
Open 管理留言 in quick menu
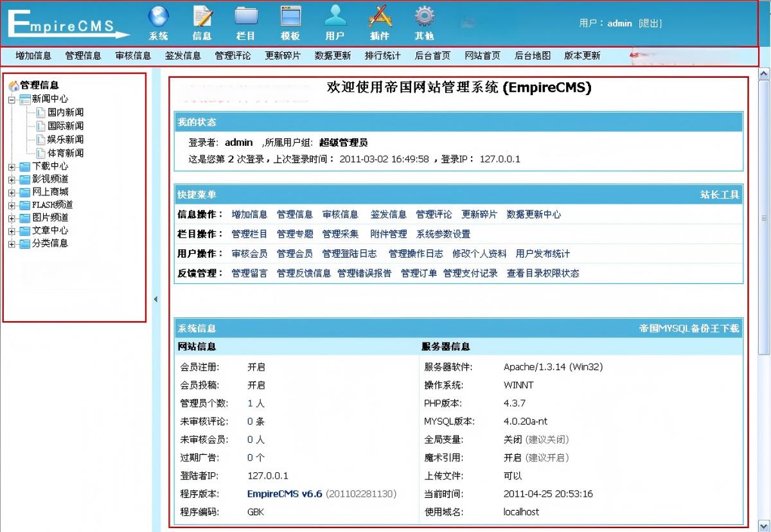(x=249, y=273)
